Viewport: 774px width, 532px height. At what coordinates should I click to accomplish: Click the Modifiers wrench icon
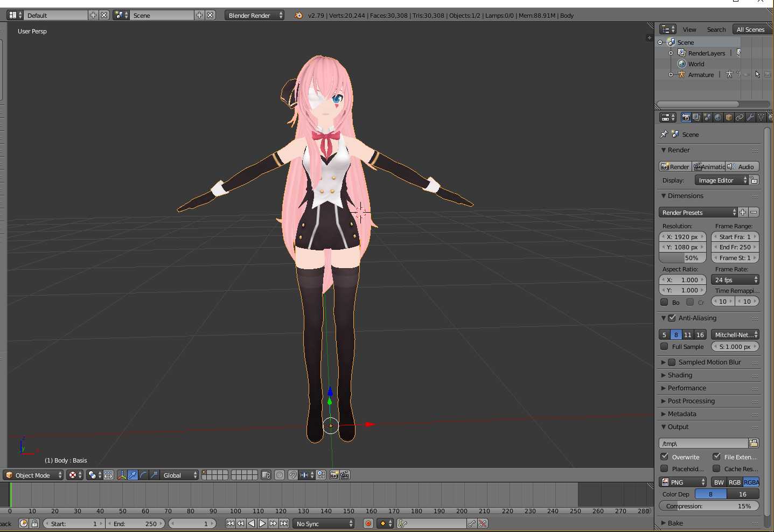coord(750,117)
